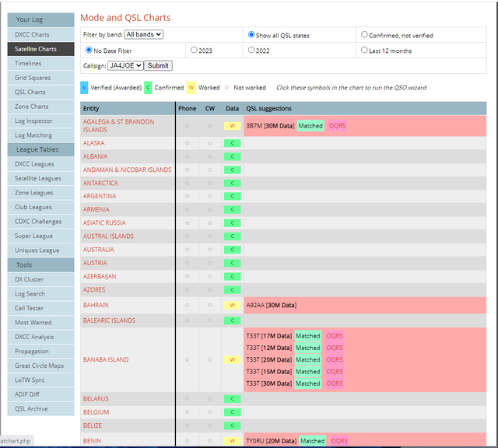The width and height of the screenshot is (498, 448).
Task: Click the yellow W badge for Banaba Island
Action: (x=232, y=360)
